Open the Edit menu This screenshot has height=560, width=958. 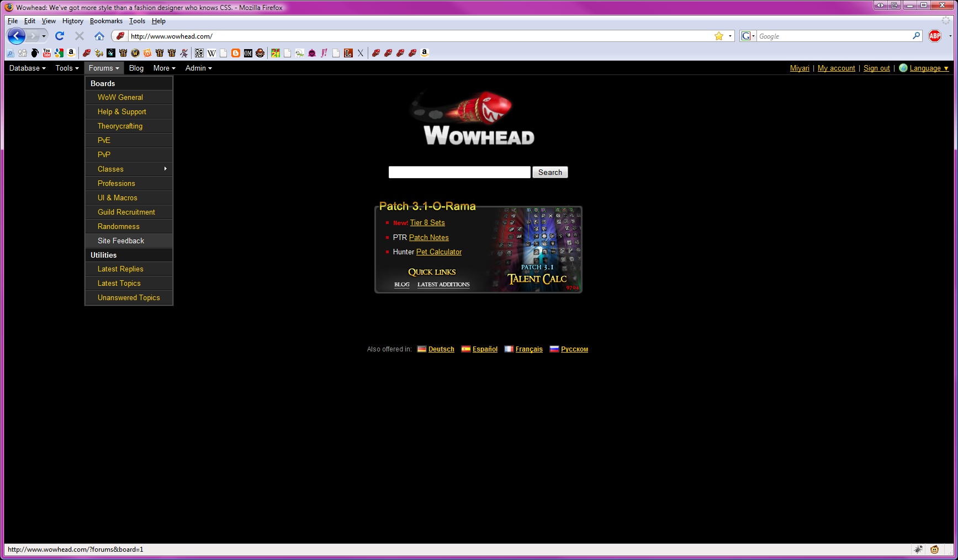click(30, 21)
